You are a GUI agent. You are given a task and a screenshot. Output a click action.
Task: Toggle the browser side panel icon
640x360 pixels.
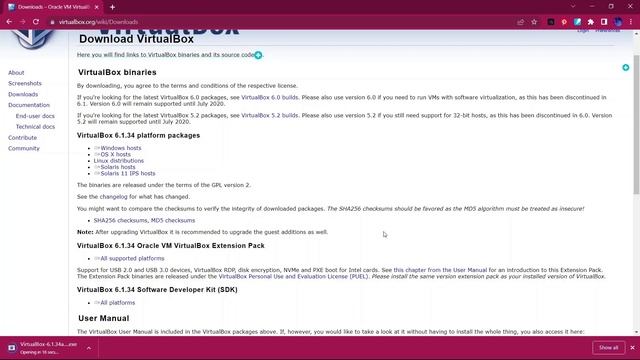tap(604, 22)
